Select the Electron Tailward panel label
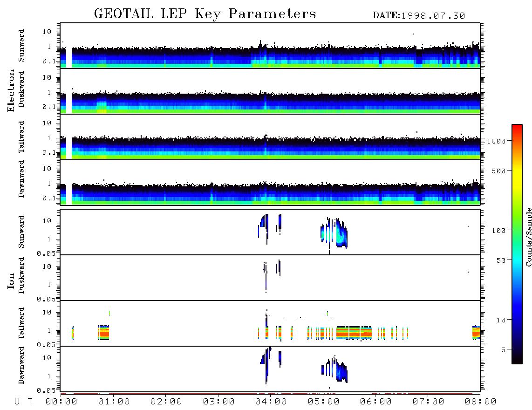The image size is (532, 410). pos(21,137)
